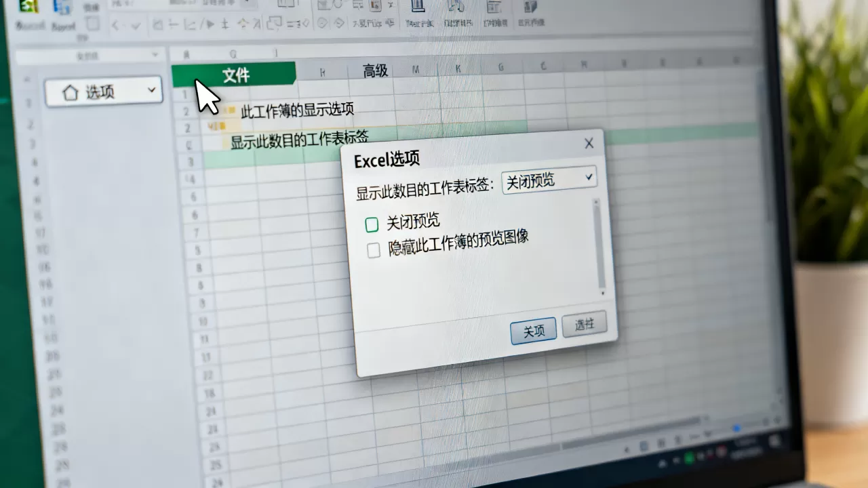Click 显示此数目的工作表标签 text in the worksheet
Viewport: 868px width, 488px height.
point(299,140)
